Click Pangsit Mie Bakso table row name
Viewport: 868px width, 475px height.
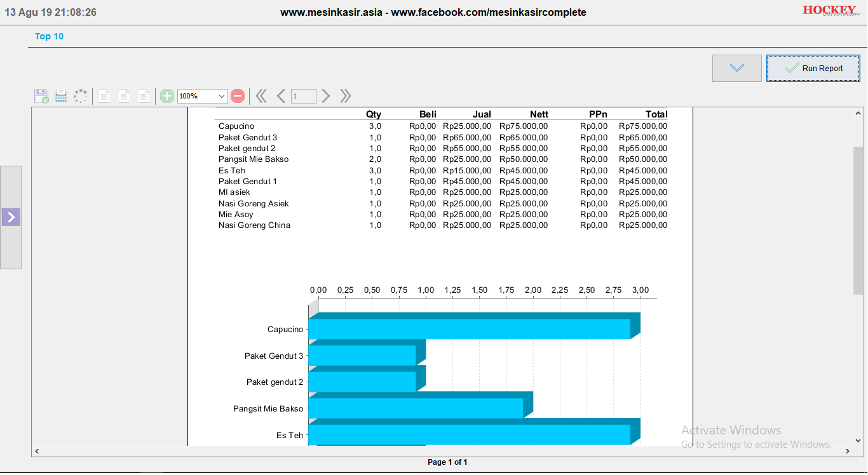click(254, 159)
